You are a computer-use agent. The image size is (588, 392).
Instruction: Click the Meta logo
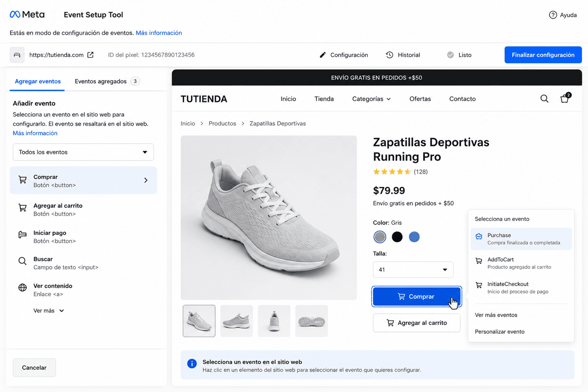point(27,14)
